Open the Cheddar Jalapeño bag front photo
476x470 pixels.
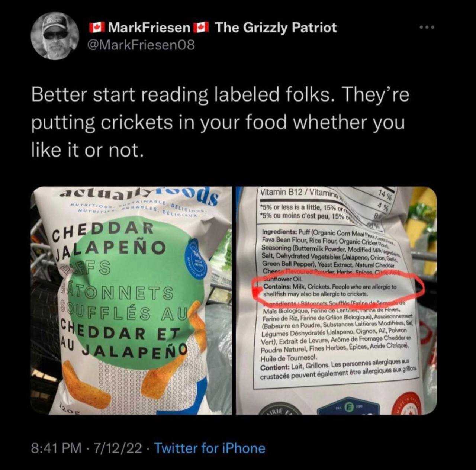pyautogui.click(x=131, y=300)
